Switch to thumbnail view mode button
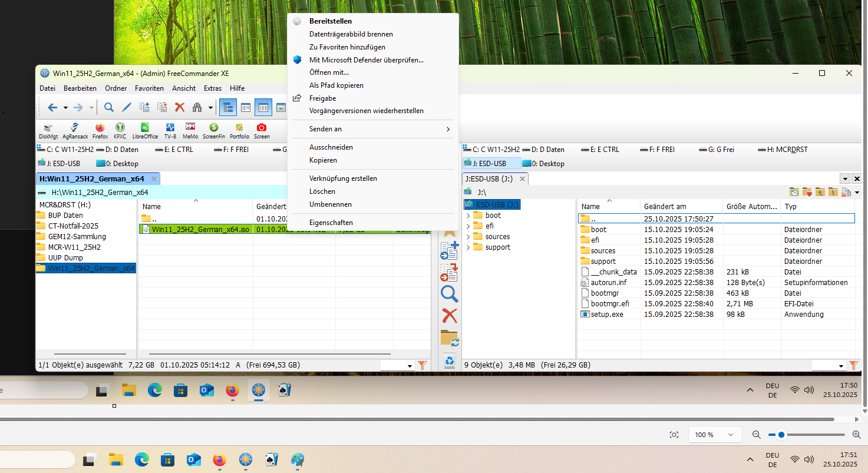This screenshot has width=868, height=473. 281,107
